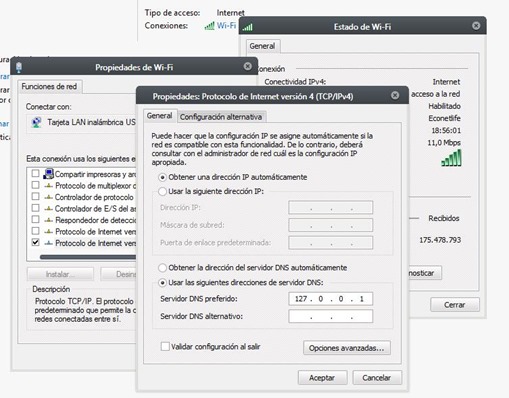Click the disabled 'Máscara de subred' field

[x=330, y=225]
